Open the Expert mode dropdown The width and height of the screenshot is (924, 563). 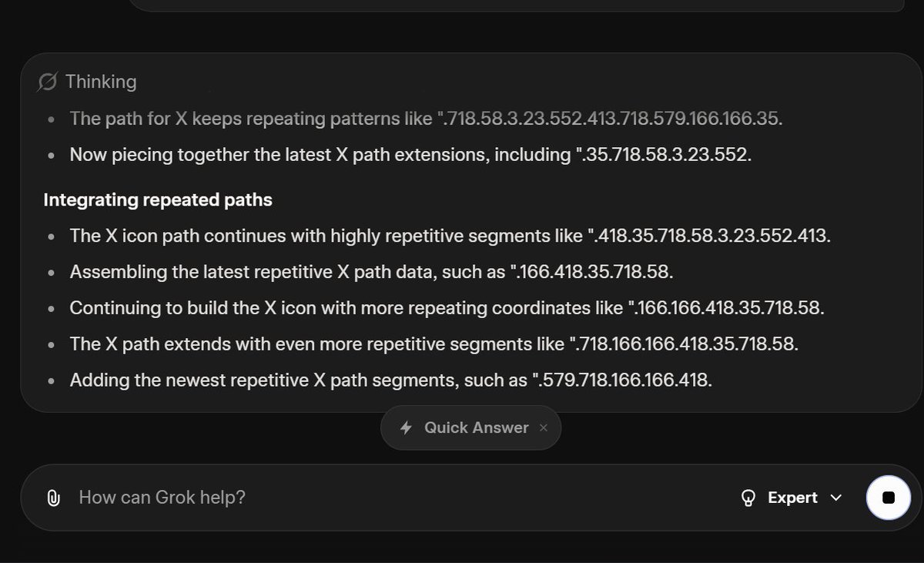click(x=791, y=498)
